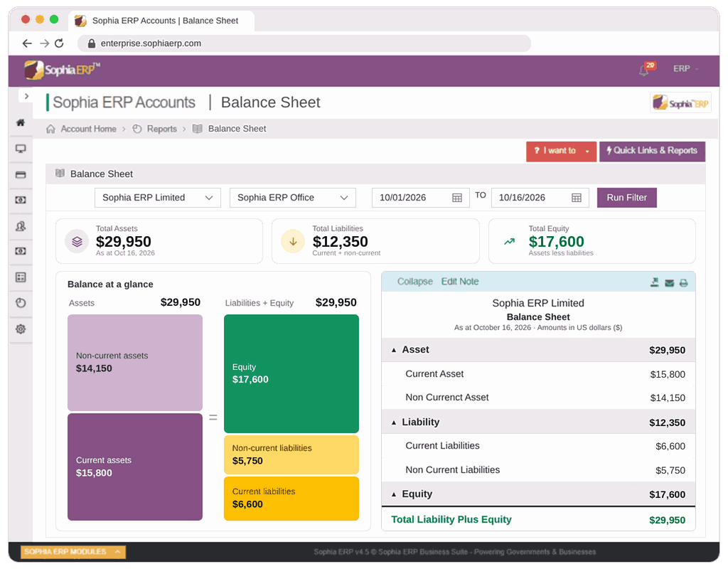
Task: Open the monitor icon in sidebar
Action: coord(21,149)
